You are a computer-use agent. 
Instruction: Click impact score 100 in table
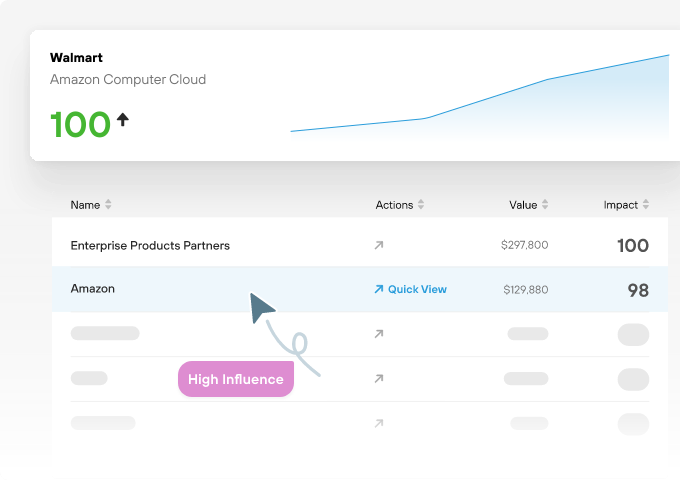[633, 246]
